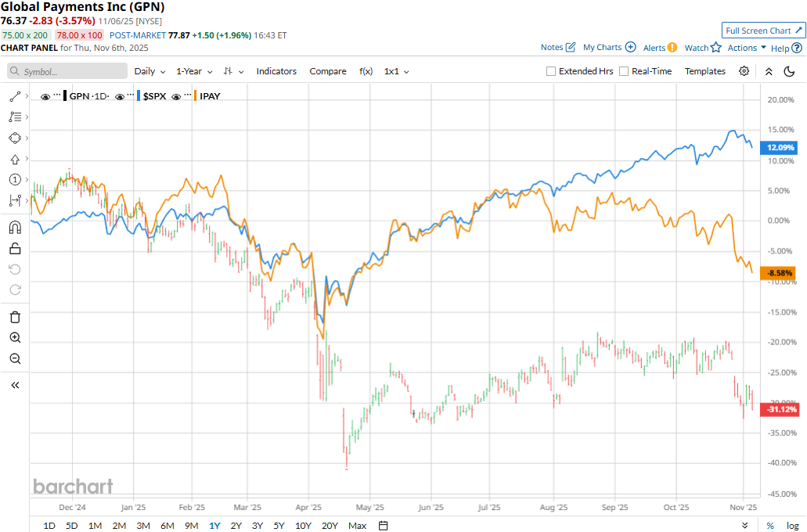
Task: Click the lock drawings icon
Action: tap(15, 249)
